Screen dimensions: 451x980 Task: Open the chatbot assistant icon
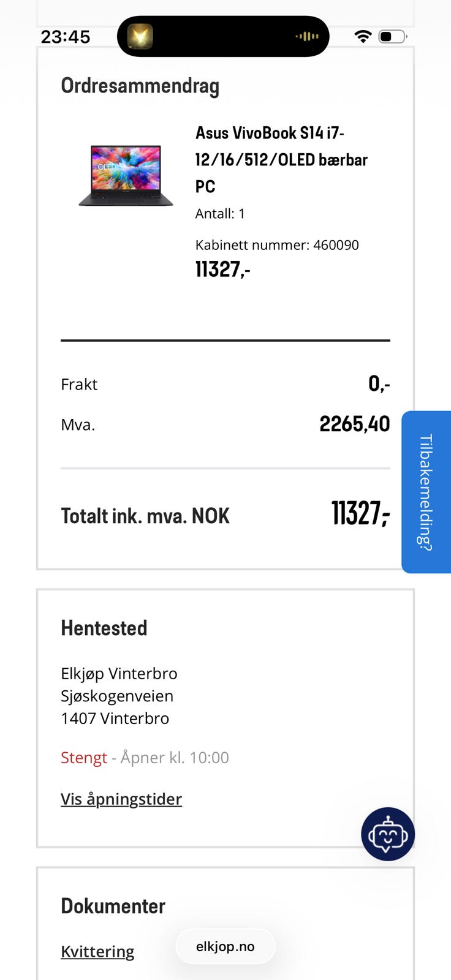click(388, 834)
